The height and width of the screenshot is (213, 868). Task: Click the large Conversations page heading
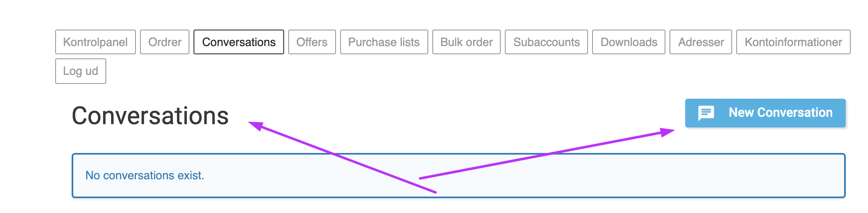tap(150, 116)
